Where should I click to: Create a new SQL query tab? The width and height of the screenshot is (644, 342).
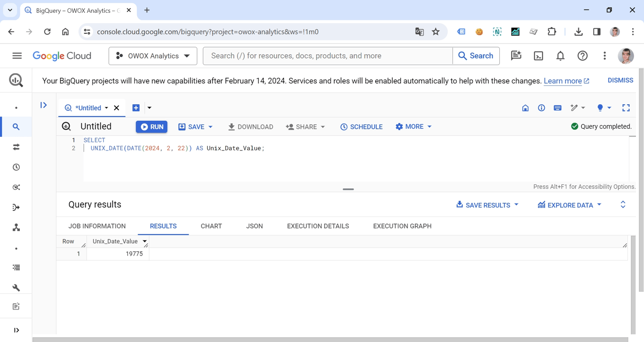pos(136,108)
